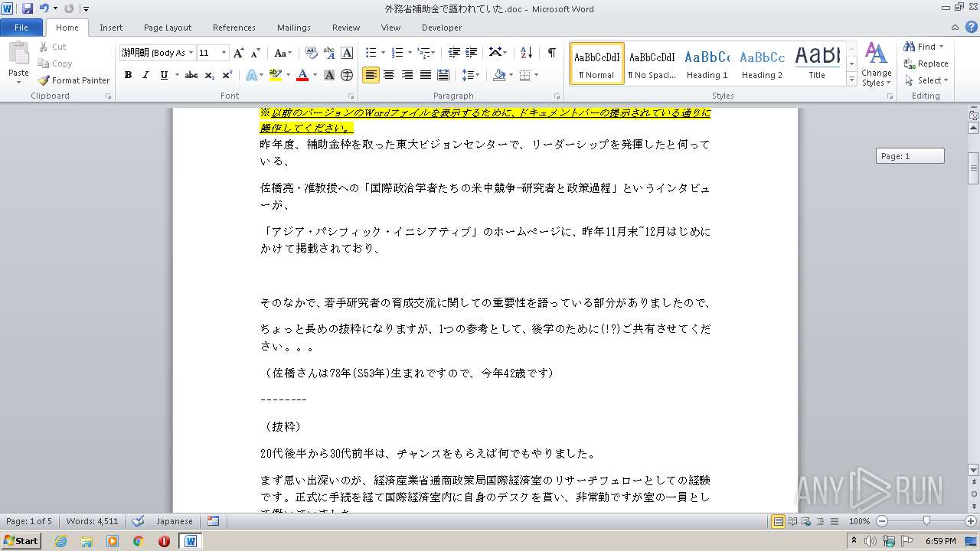
Task: Open Opera browser from taskbar
Action: coord(164,541)
